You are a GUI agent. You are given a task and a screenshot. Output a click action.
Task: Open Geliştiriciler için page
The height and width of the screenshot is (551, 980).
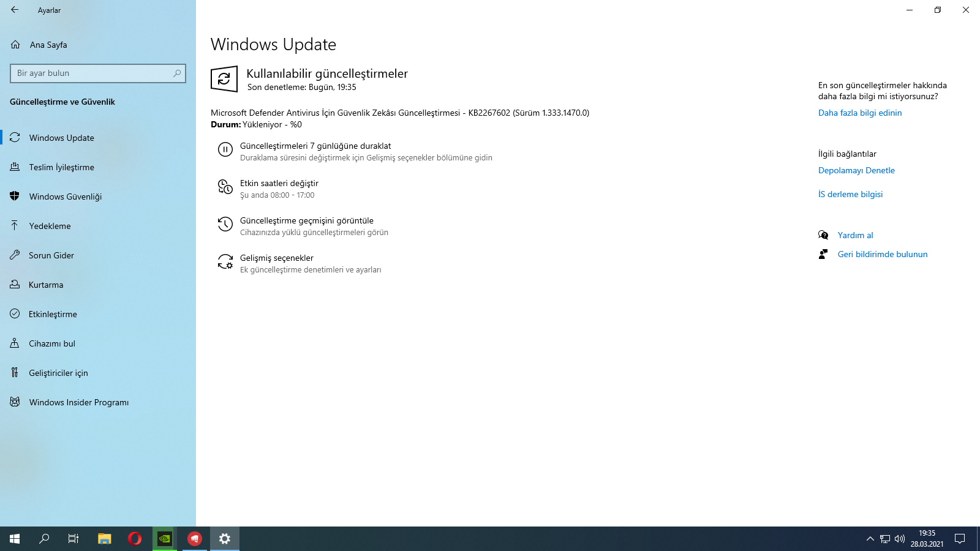98,373
